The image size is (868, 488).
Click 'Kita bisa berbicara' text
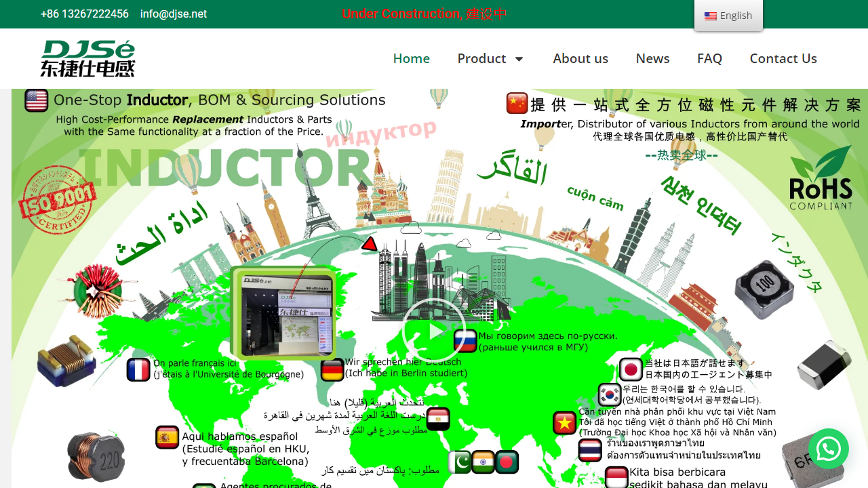(677, 472)
